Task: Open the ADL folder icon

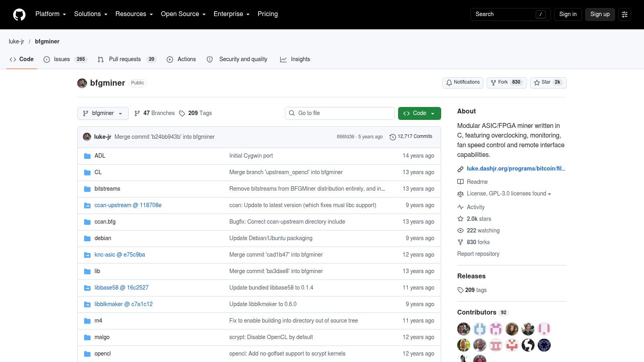Action: 87,156
